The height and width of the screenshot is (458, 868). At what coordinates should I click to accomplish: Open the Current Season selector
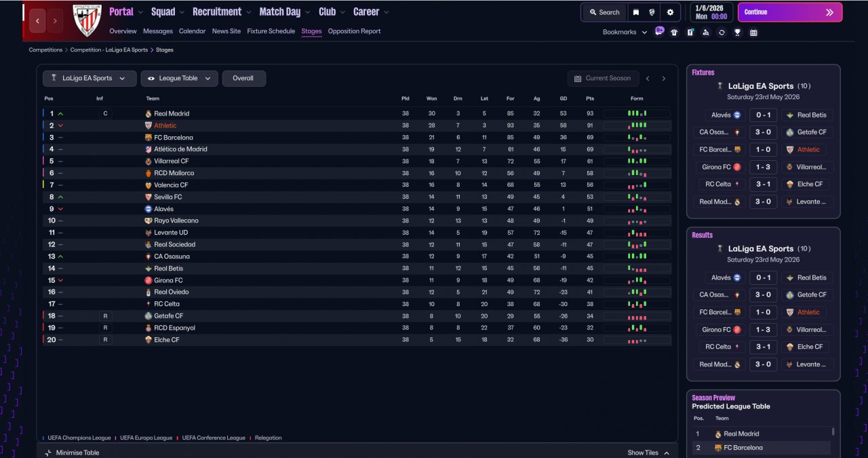point(603,79)
